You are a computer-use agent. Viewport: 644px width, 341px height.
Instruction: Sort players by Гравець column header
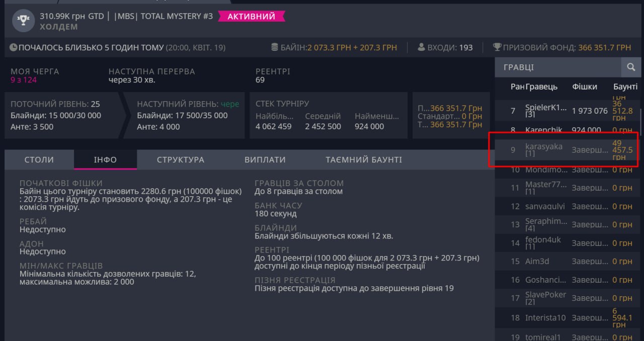(x=541, y=87)
